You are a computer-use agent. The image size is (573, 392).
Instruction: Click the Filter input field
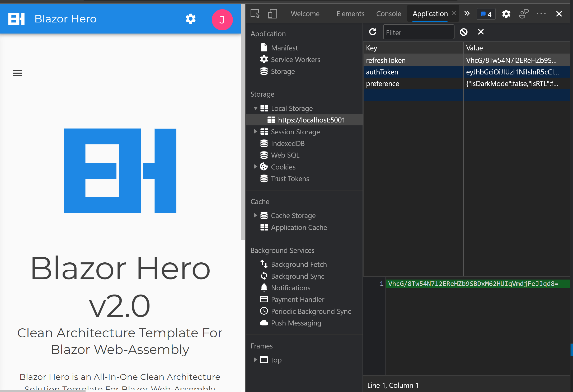click(419, 32)
